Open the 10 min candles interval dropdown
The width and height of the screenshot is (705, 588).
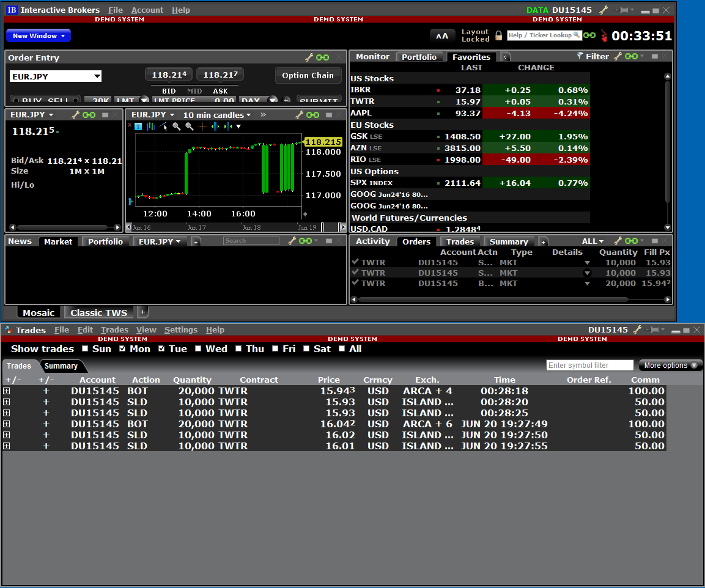217,115
